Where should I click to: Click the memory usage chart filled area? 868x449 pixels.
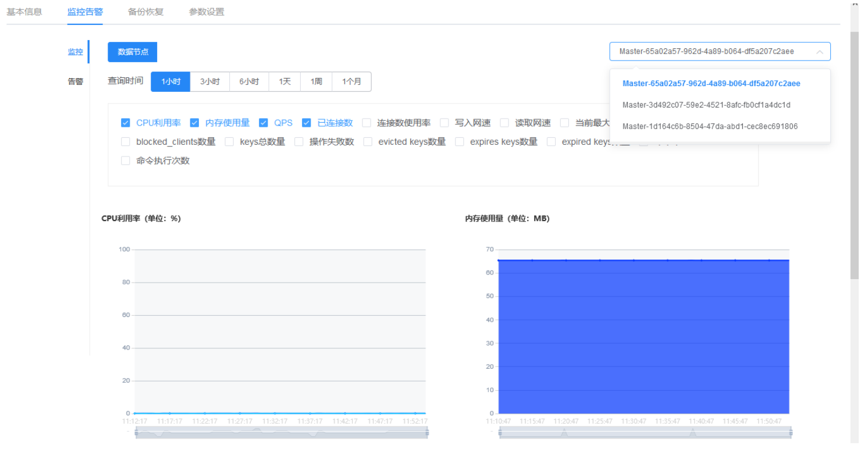click(644, 337)
